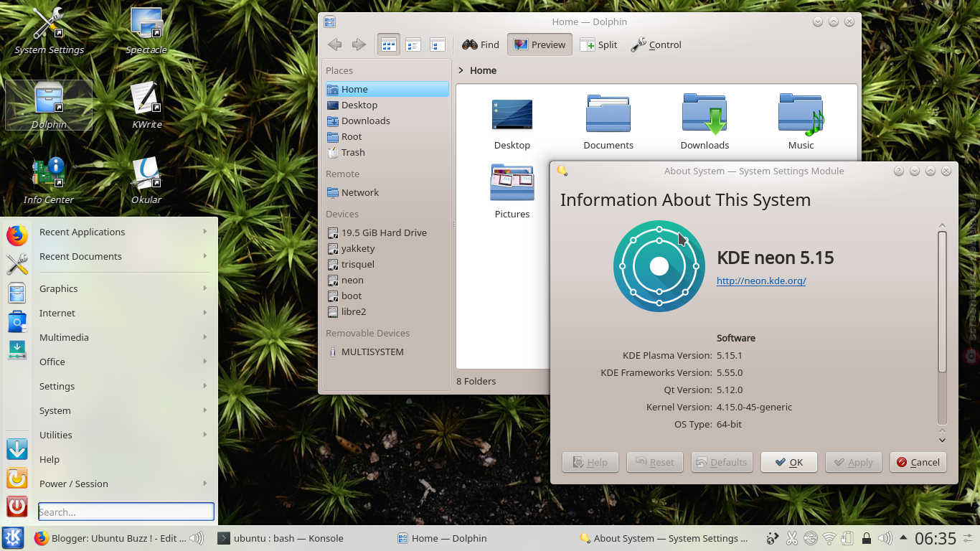Screen dimensions: 980x551
Task: Go forward in Dolphin toolbar
Action: 359,44
